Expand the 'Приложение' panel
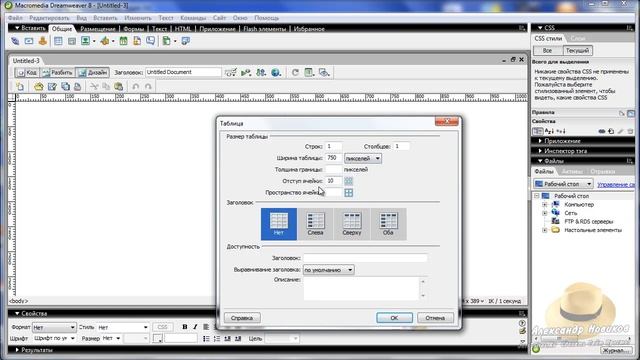The height and width of the screenshot is (360, 640). pos(562,141)
